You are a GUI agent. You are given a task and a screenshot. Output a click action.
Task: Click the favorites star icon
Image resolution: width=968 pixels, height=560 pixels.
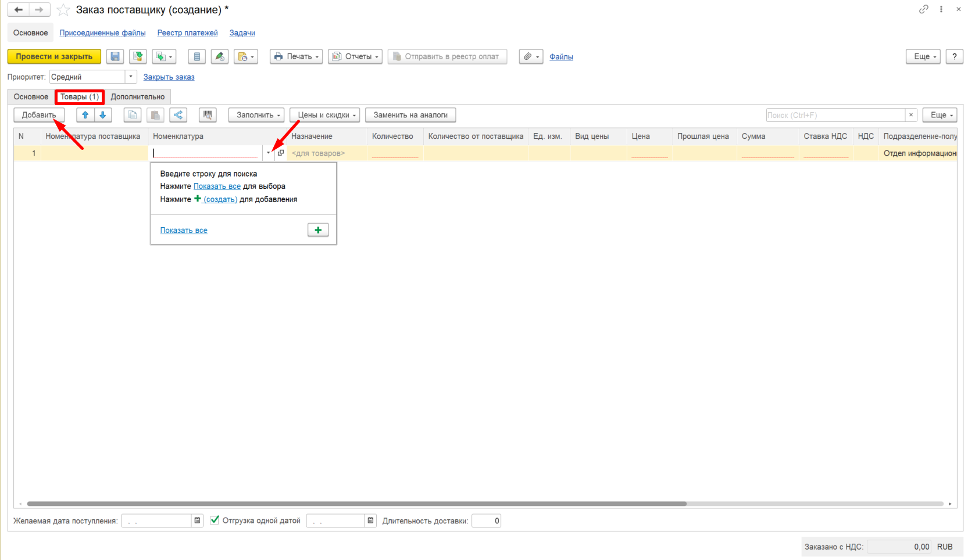point(63,10)
